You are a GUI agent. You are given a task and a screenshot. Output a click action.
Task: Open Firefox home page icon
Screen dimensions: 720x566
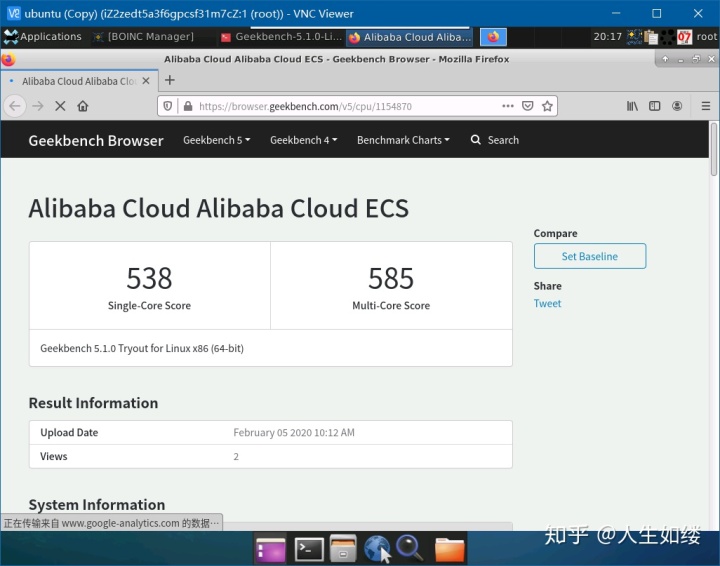coord(83,106)
